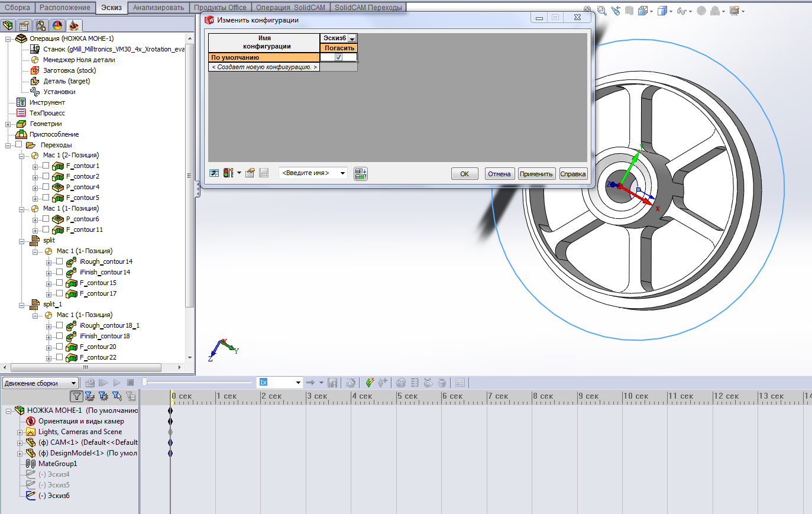Open the <Введите имя> table view dropdown
This screenshot has width=812, height=514.
click(342, 173)
